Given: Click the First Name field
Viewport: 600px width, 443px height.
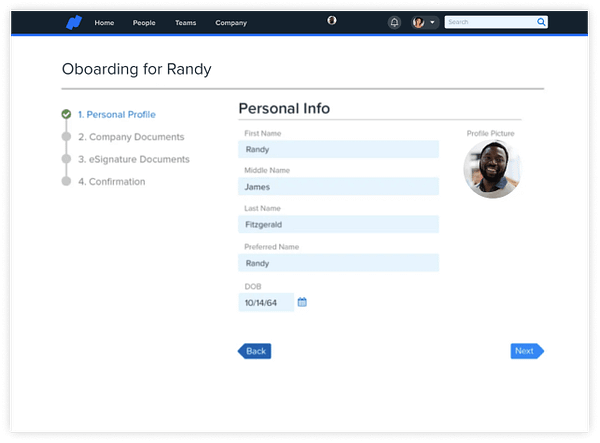Looking at the screenshot, I should point(338,150).
